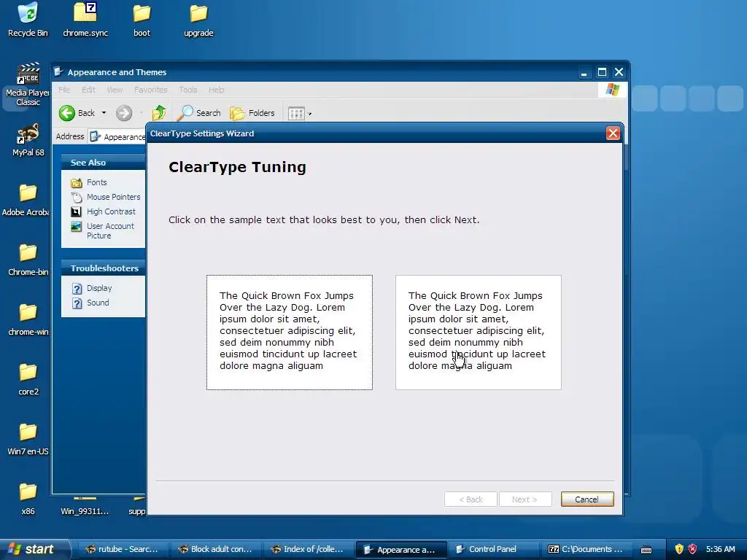Select the Win7 en-US desktop folder
This screenshot has width=747, height=560.
click(x=28, y=439)
